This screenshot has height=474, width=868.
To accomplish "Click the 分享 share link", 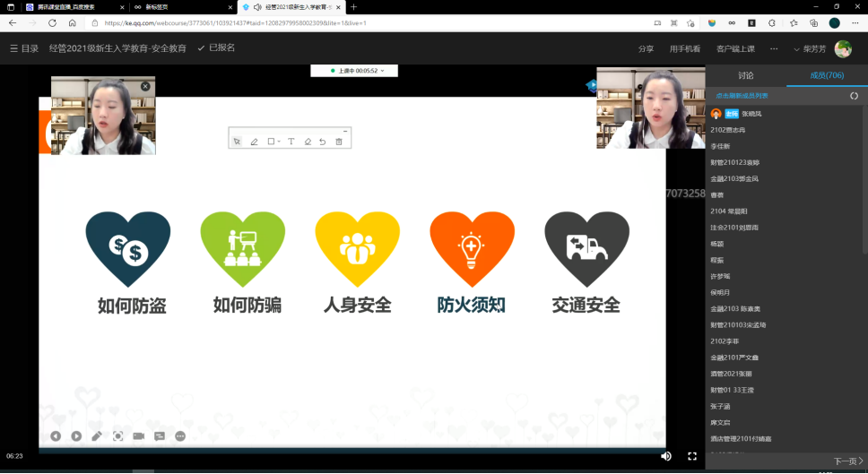I will pyautogui.click(x=646, y=48).
